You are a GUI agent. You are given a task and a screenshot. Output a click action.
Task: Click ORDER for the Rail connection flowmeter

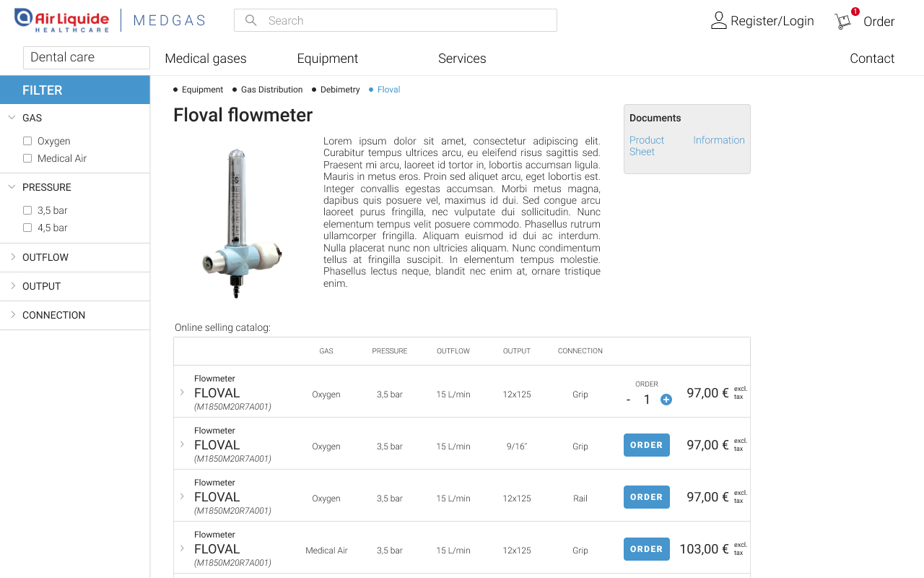point(647,497)
